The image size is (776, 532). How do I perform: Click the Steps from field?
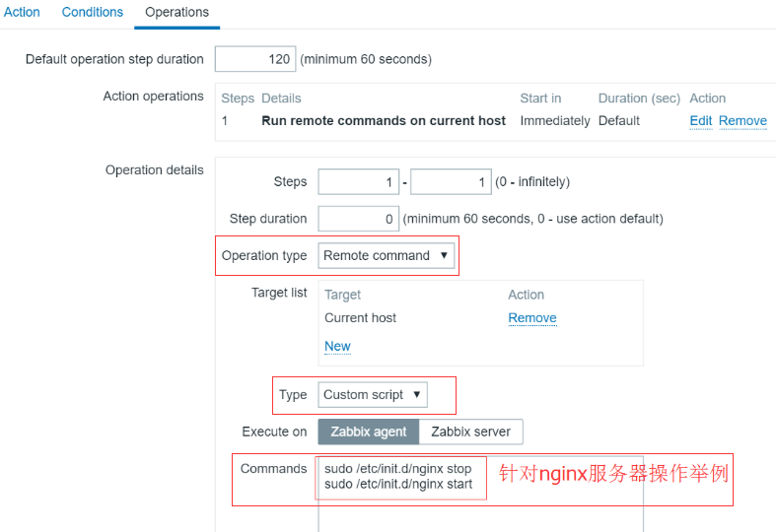(x=359, y=182)
